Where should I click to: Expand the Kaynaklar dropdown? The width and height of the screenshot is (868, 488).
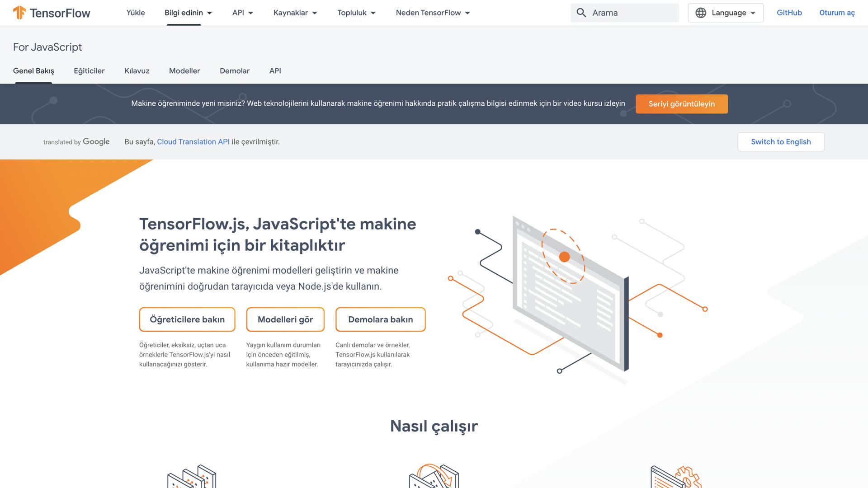(x=295, y=13)
